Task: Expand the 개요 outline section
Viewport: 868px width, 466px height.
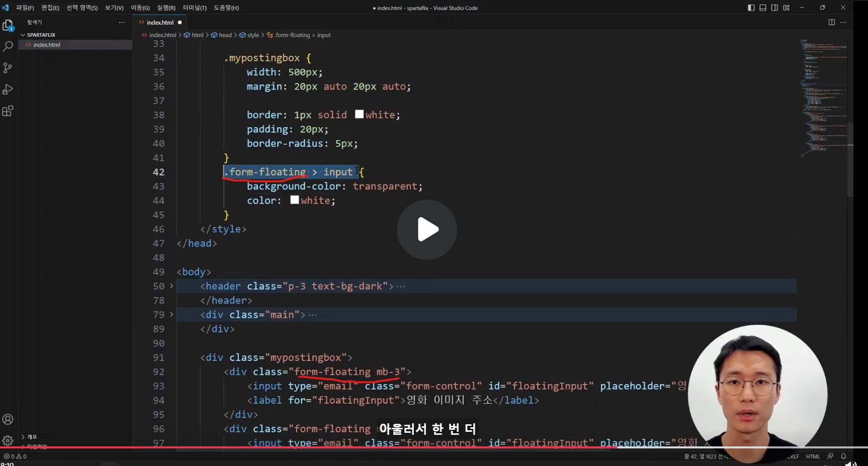Action: (x=32, y=437)
